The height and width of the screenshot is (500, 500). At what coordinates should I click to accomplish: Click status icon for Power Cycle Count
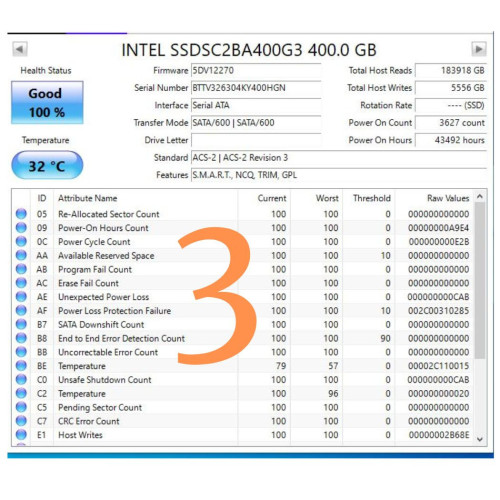point(21,241)
